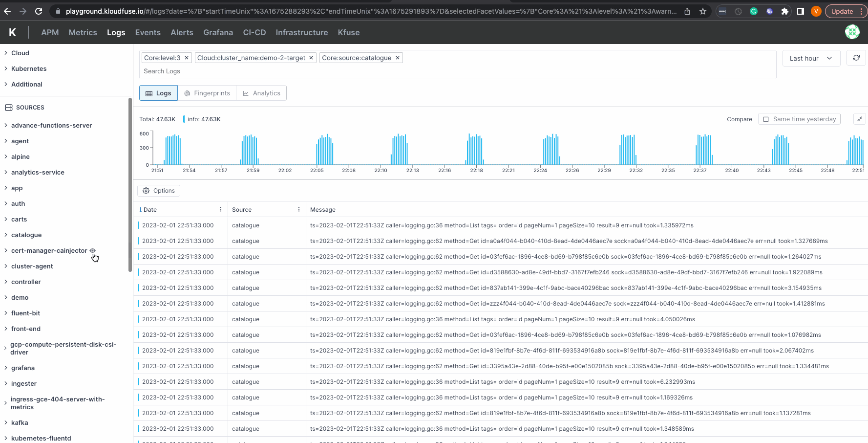Viewport: 868px width, 443px height.
Task: Switch to the Metrics page
Action: (x=83, y=32)
